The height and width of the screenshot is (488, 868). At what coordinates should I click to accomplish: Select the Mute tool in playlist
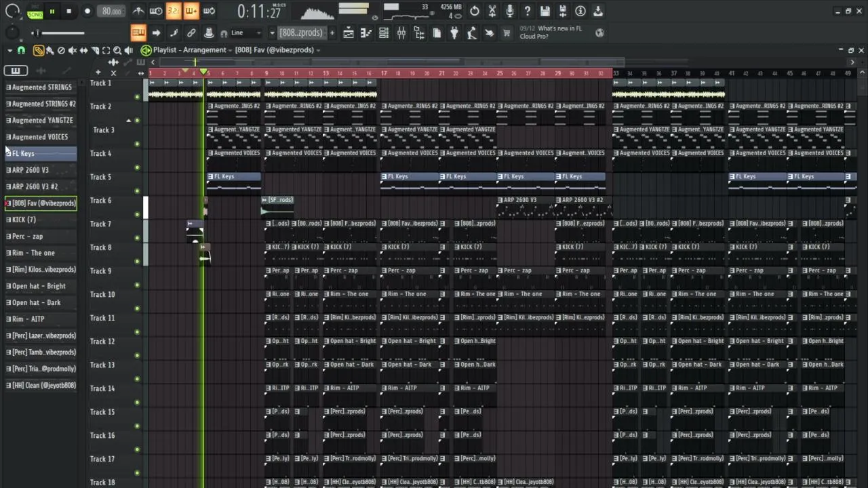[73, 50]
